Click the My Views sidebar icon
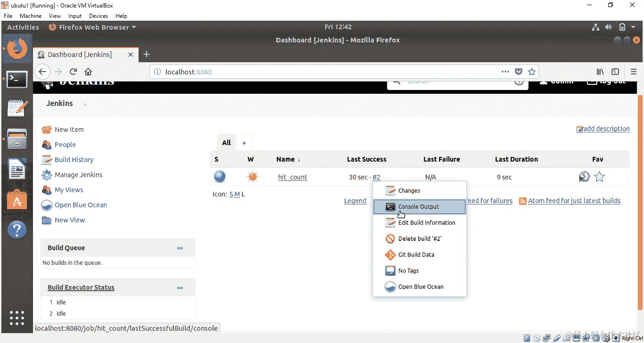This screenshot has width=644, height=343. click(x=46, y=190)
